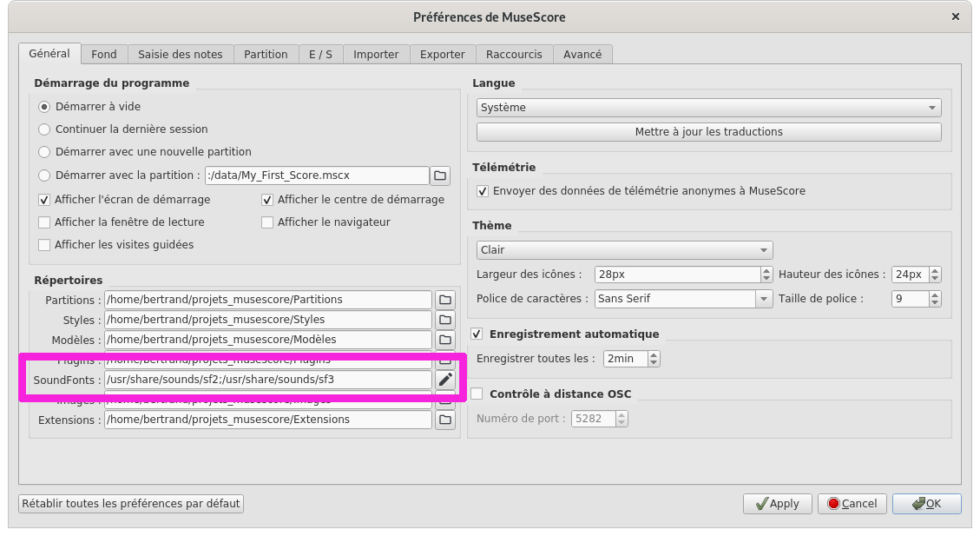Screen dimensions: 980x536
Task: Browse for the Styles directory folder
Action: point(445,320)
